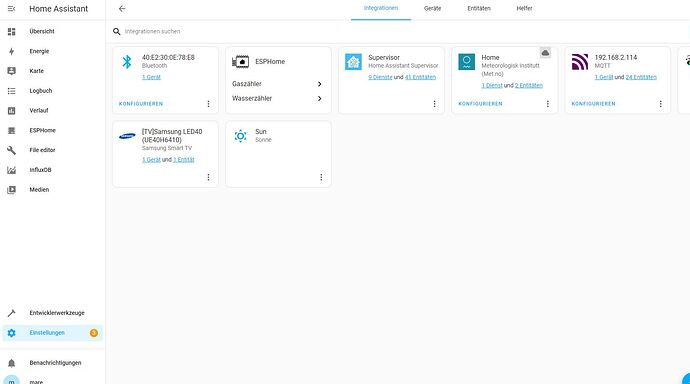
Task: Open 1 Dienst link on Home card
Action: [492, 85]
